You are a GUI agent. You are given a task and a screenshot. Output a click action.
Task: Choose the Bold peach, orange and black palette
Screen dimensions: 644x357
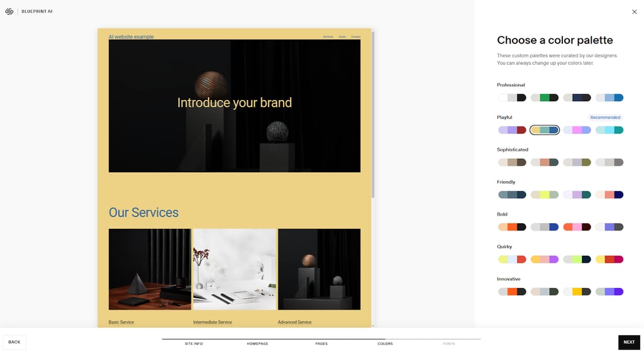pos(512,227)
